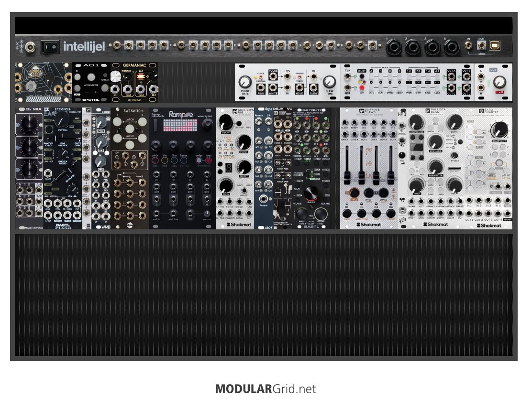Adjust Bard Quartet HARMONY knob
This screenshot has height=399, width=532.
pyautogui.click(x=499, y=130)
